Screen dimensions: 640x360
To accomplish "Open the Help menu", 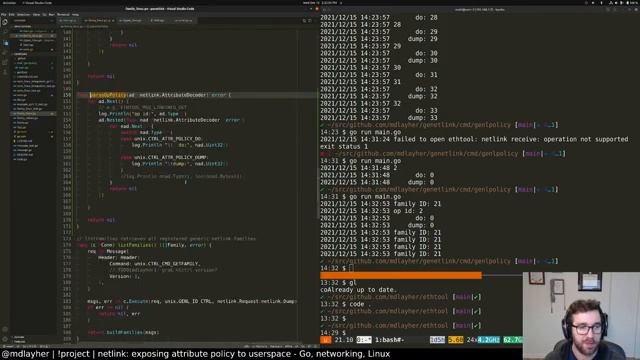I will point(76,14).
